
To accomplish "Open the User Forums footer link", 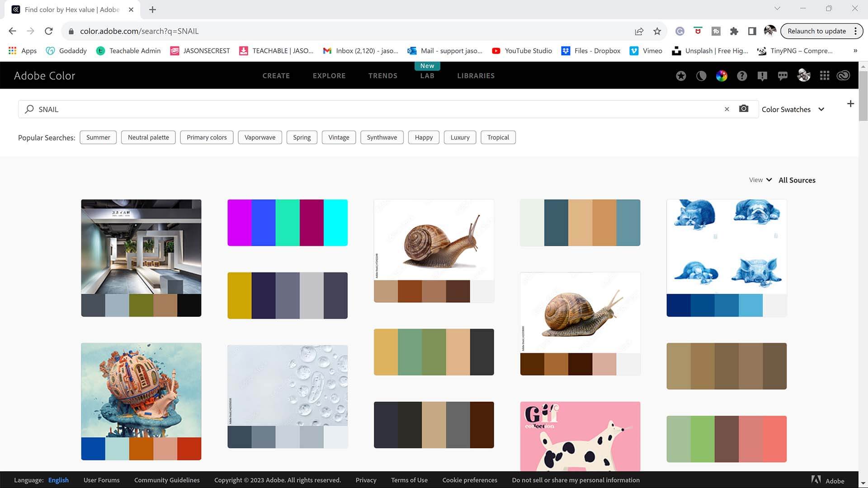I will click(x=102, y=480).
